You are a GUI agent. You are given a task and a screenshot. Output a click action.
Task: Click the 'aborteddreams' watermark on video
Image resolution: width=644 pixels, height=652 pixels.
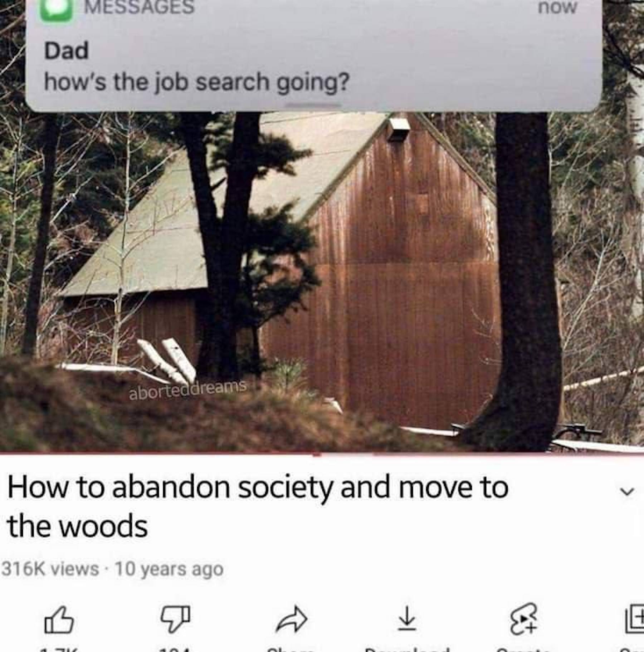click(x=187, y=390)
